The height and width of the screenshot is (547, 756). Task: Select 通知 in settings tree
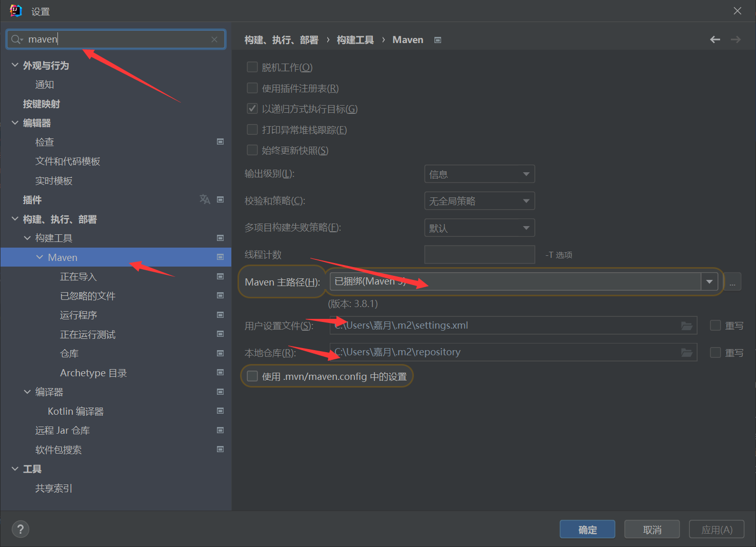[x=45, y=85]
